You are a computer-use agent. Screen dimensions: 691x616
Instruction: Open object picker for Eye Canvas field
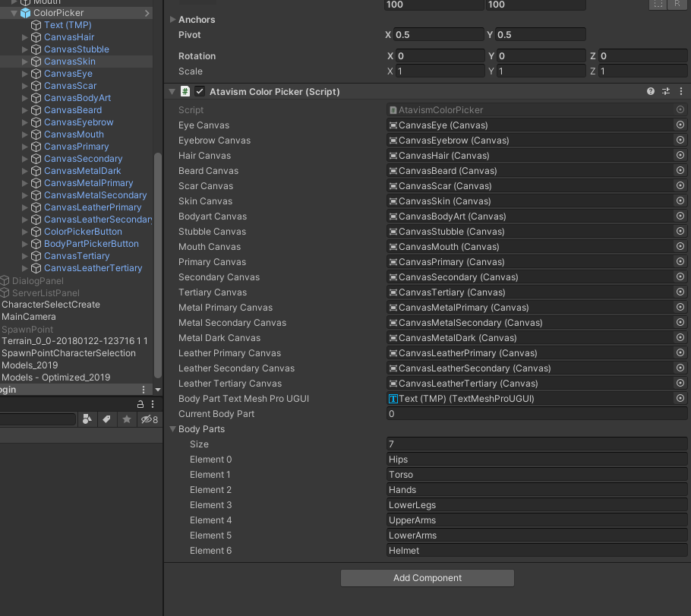click(680, 125)
